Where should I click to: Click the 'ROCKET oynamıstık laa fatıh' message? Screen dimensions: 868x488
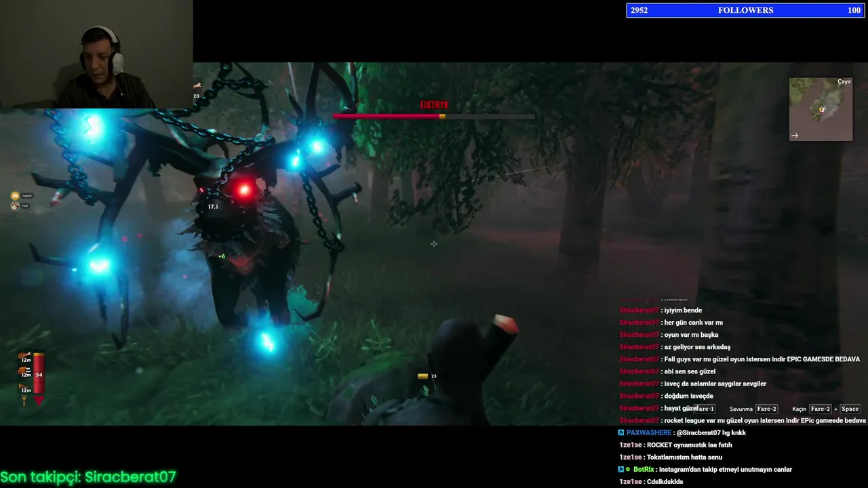point(690,445)
